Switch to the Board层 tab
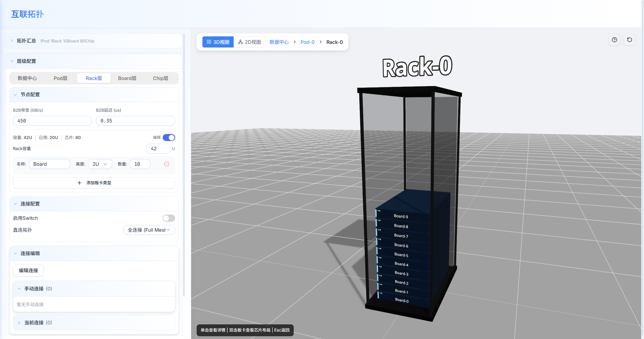 (x=127, y=78)
